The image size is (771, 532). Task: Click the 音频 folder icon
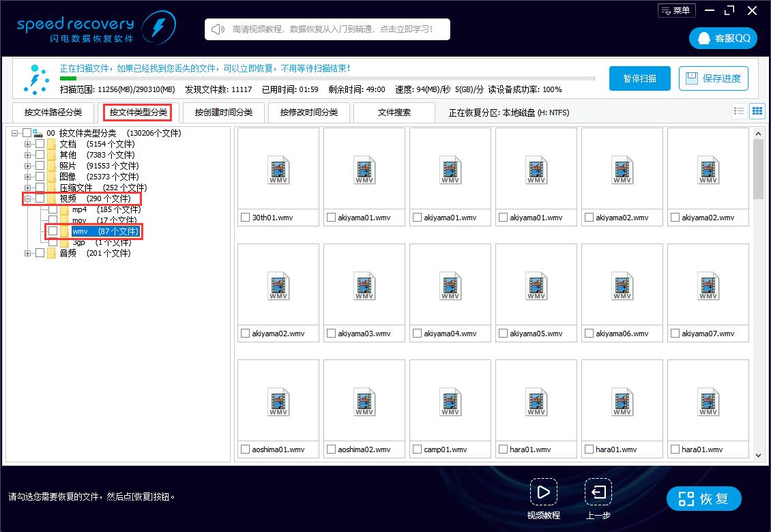point(52,253)
